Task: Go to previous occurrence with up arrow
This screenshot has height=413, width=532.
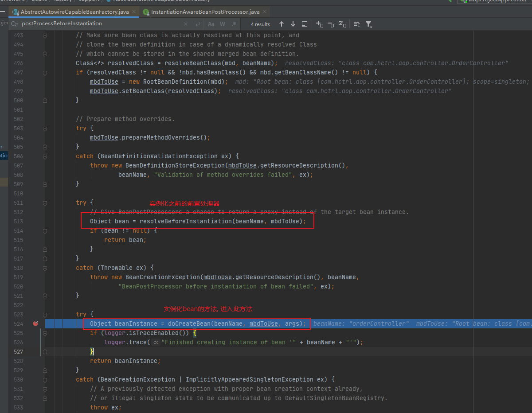Action: coord(282,24)
